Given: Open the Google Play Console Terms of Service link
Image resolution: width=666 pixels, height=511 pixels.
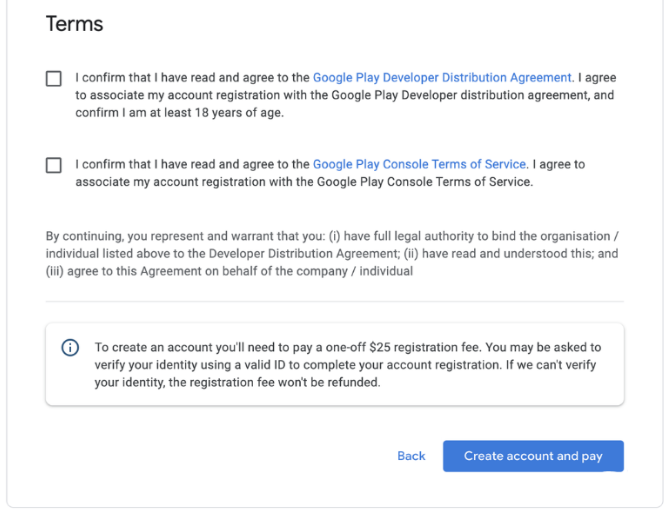Looking at the screenshot, I should (x=419, y=164).
